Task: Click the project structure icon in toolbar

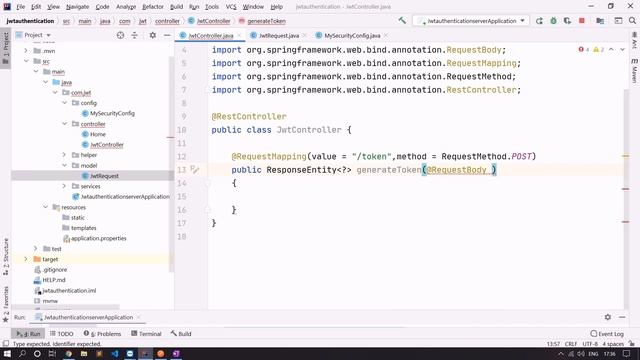Action: pos(600,21)
